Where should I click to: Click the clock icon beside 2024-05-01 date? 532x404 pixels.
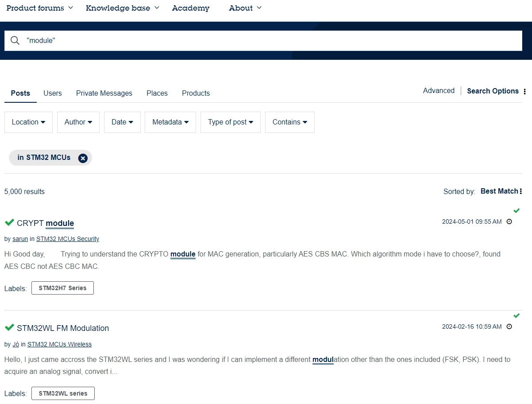509,221
